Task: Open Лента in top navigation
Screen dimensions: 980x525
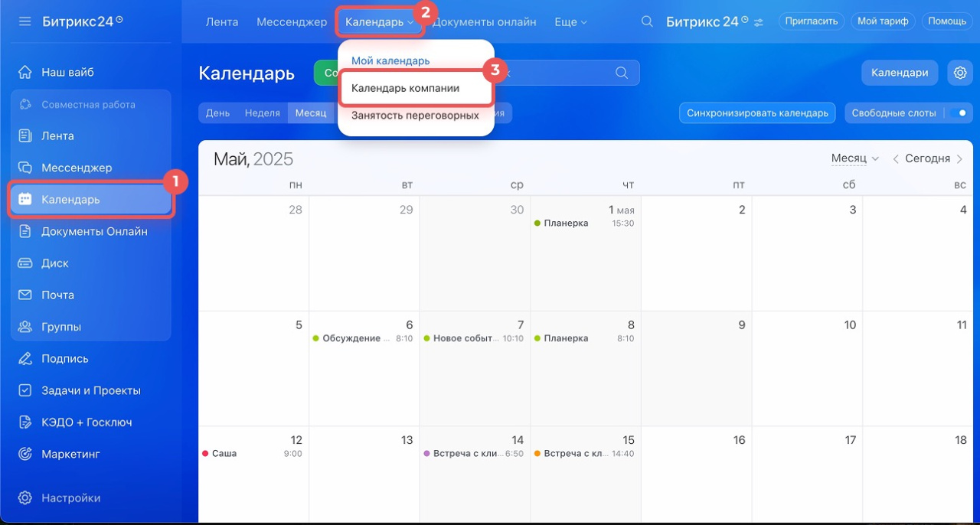Action: pos(222,22)
